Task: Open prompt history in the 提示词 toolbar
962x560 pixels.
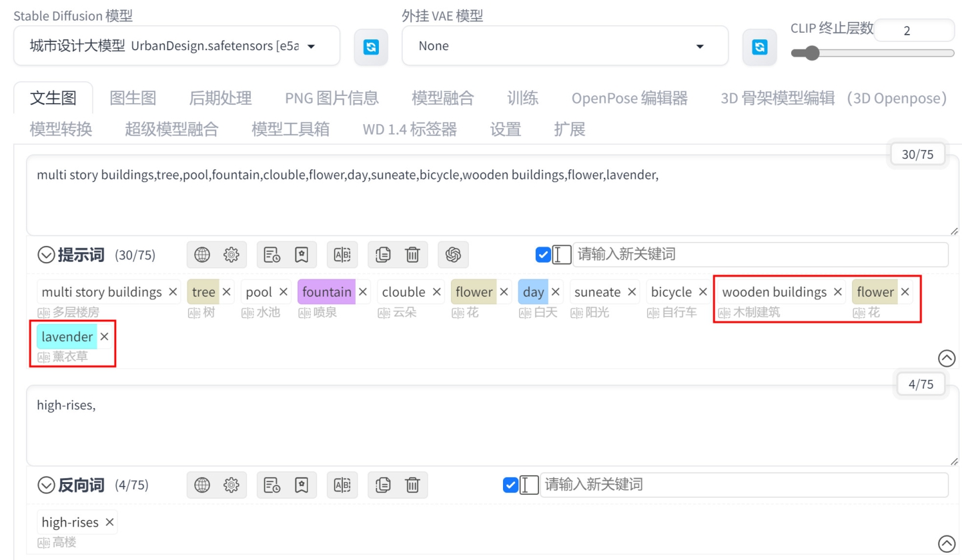Action: click(x=272, y=254)
